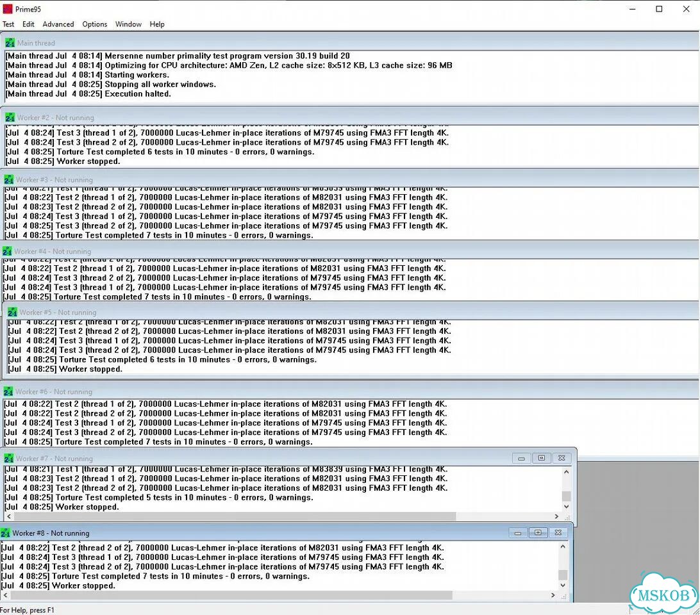Click 'Worker stopped.' line in Worker #2
The width and height of the screenshot is (700, 615).
63,161
